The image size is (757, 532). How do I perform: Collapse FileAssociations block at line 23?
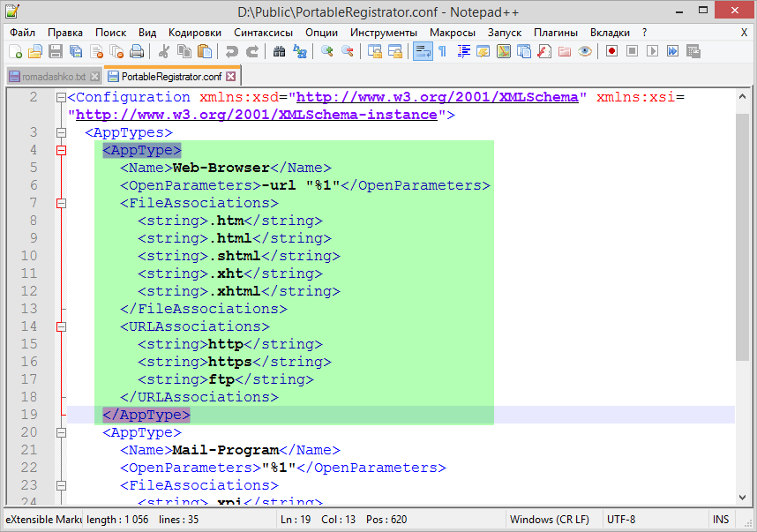point(61,485)
